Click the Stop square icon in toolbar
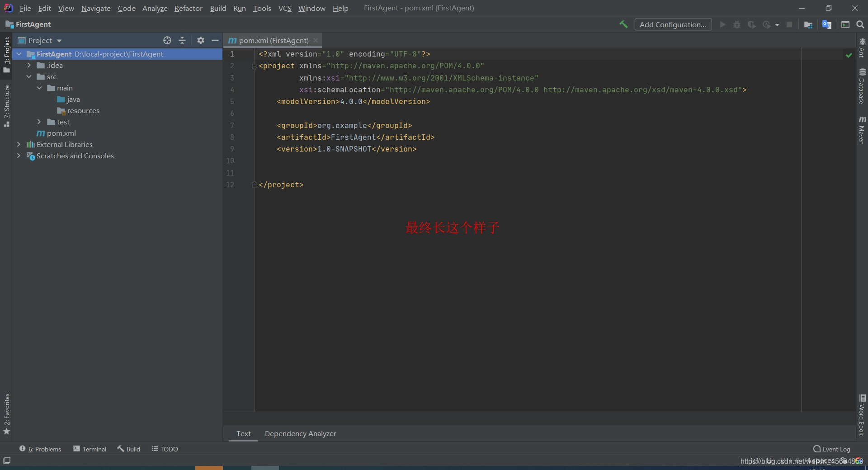 [789, 24]
